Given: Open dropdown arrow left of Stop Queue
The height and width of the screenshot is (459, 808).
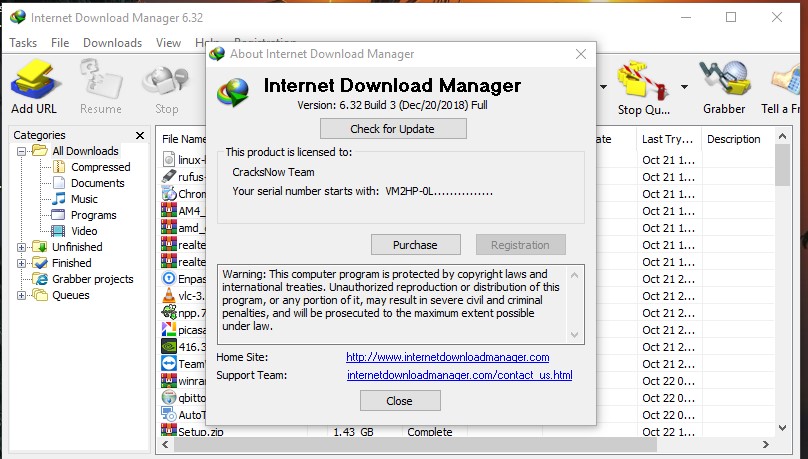Looking at the screenshot, I should click(x=603, y=87).
